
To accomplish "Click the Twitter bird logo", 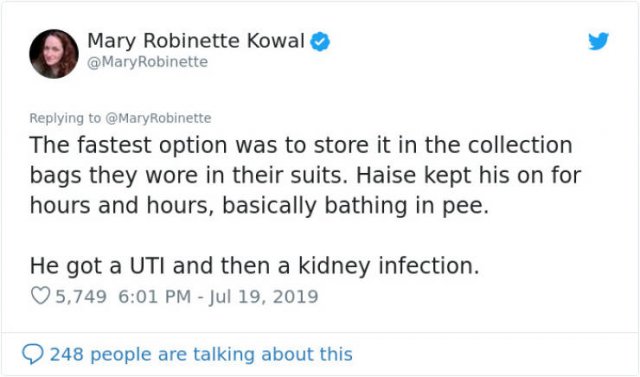I will [598, 41].
